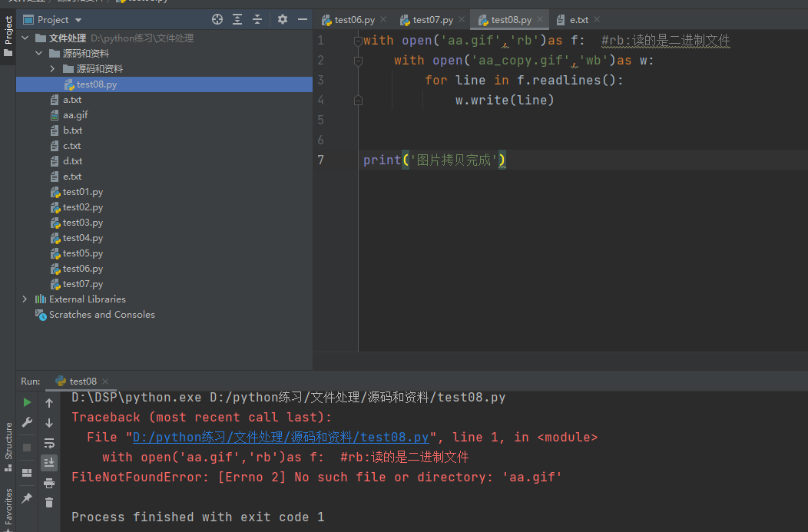
Task: Click line number 7 in gutter
Action: point(320,160)
